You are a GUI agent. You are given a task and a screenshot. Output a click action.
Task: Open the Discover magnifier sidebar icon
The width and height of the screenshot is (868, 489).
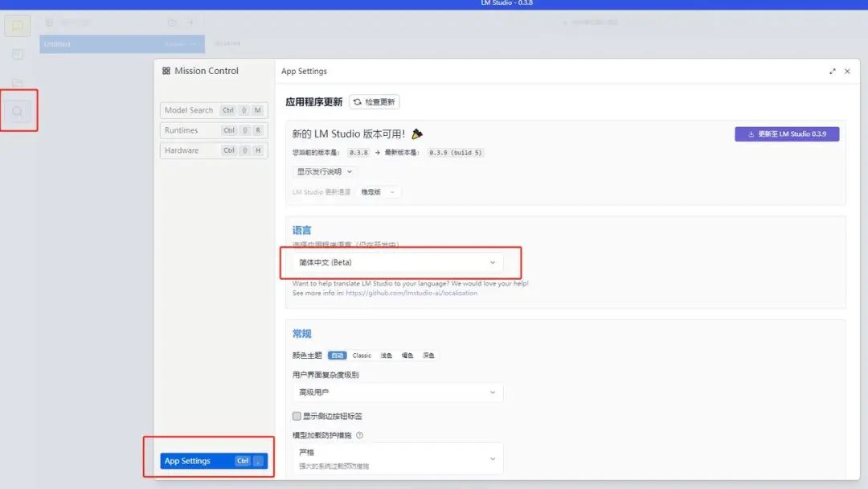pyautogui.click(x=18, y=111)
